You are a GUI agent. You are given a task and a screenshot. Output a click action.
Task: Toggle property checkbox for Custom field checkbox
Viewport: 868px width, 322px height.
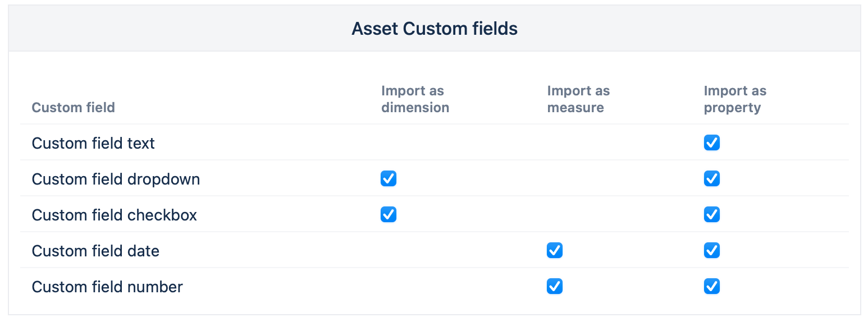(711, 215)
